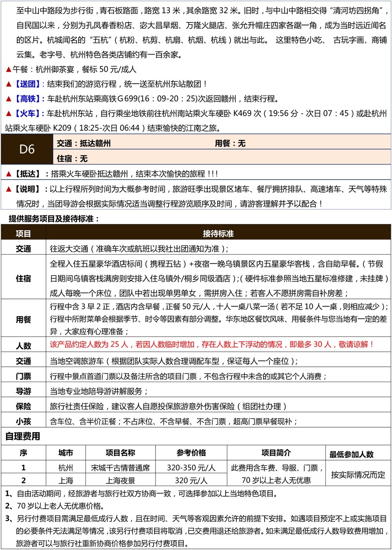Click the 接待标准 table header
Screen dimensions: 392x550
(218, 234)
